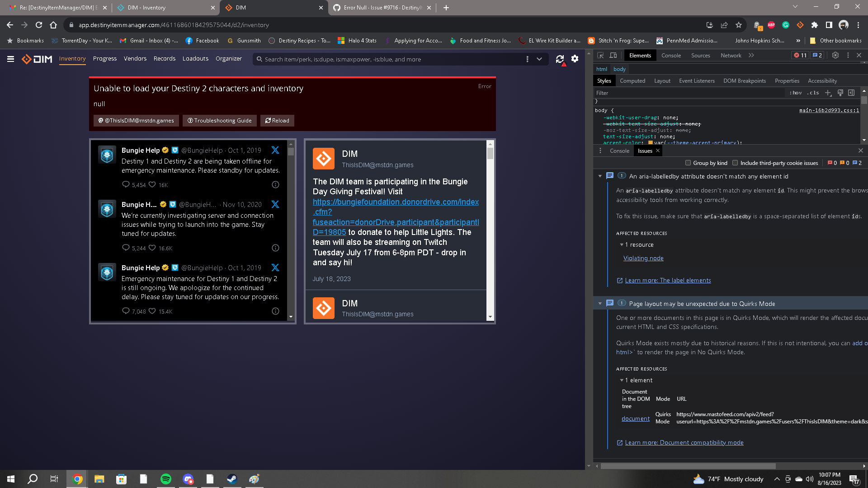The height and width of the screenshot is (488, 868).
Task: Enable Group by kind in Issues panel
Action: pos(688,163)
